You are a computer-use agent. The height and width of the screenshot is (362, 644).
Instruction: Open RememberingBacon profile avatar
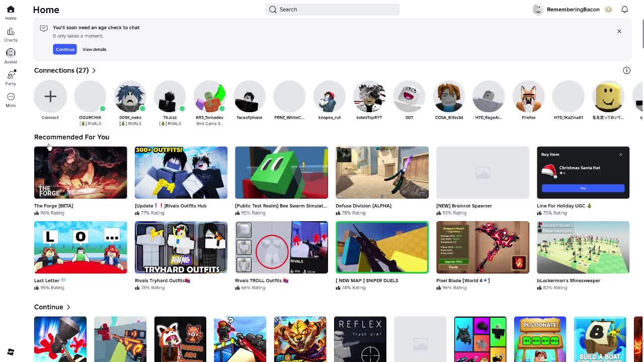538,10
